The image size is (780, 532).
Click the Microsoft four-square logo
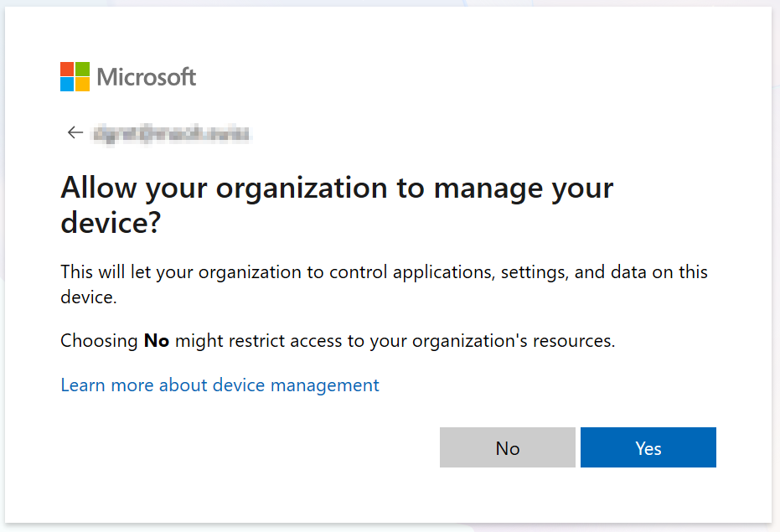pos(75,76)
